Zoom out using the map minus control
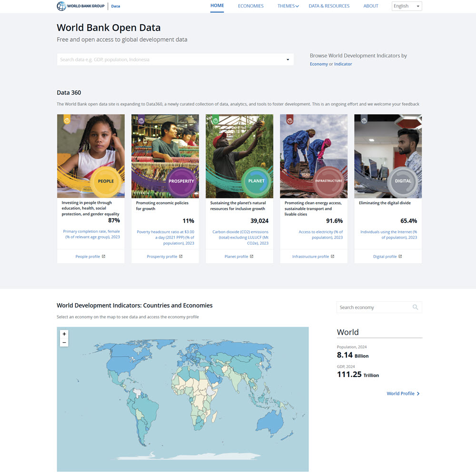The width and height of the screenshot is (476, 476). [x=64, y=342]
